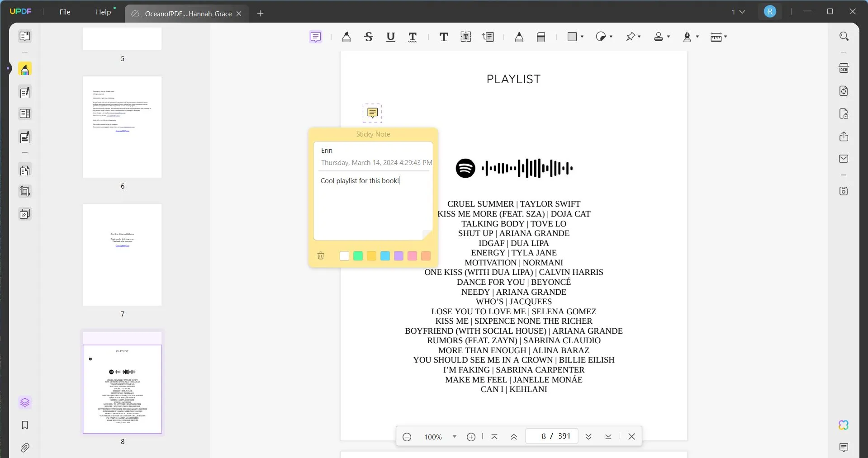Select the stamp tool
Image resolution: width=868 pixels, height=458 pixels.
pyautogui.click(x=659, y=37)
